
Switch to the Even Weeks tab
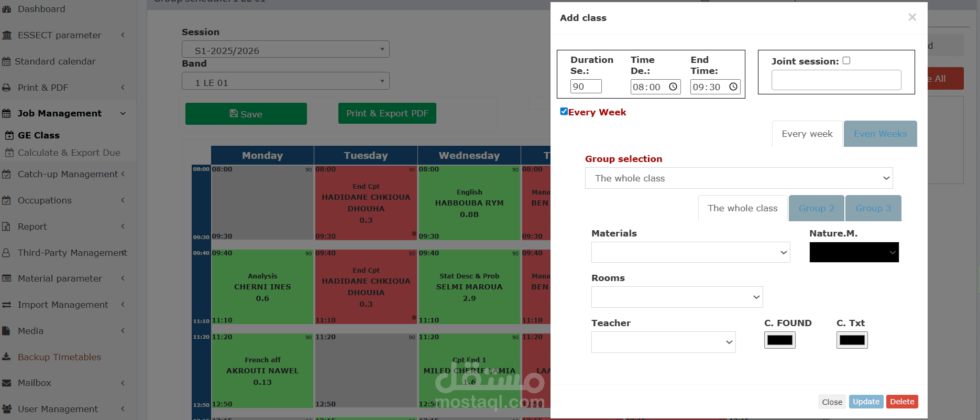pyautogui.click(x=880, y=134)
